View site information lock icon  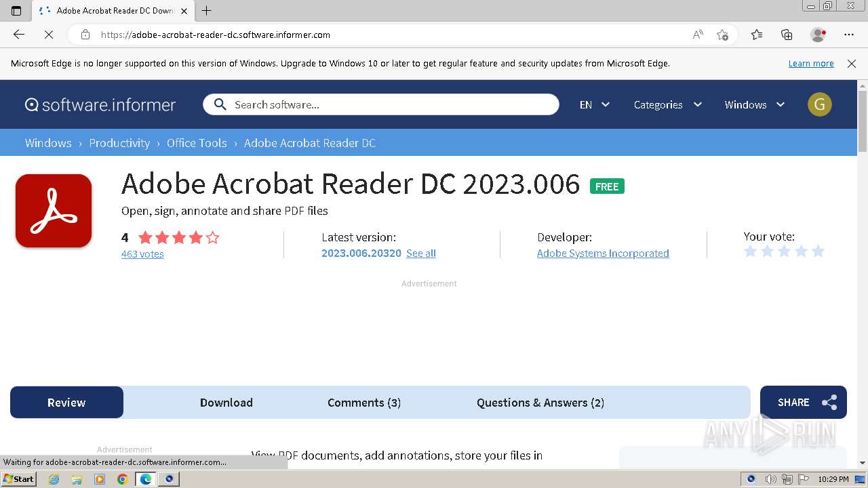point(85,35)
